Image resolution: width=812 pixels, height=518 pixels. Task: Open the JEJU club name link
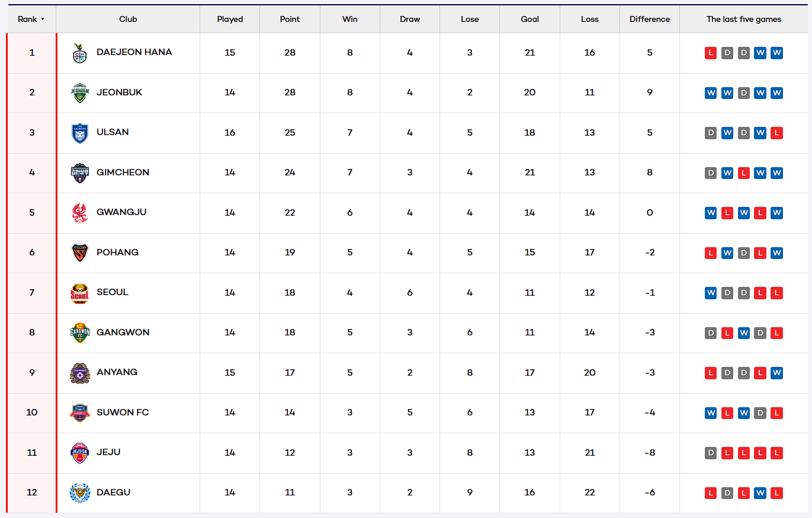click(108, 452)
